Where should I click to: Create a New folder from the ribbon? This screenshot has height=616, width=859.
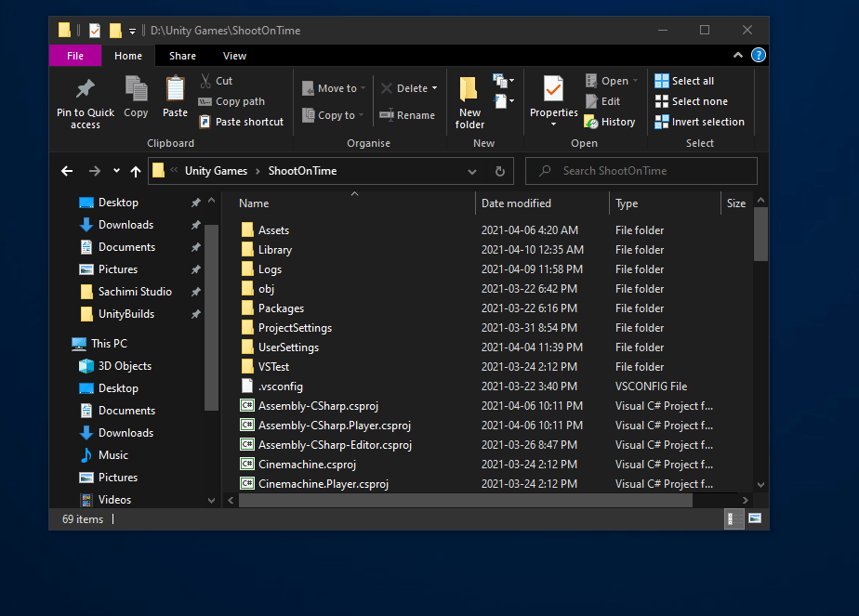tap(469, 103)
